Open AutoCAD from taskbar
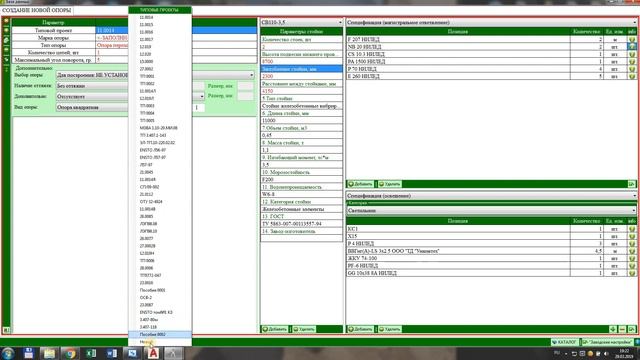 click(x=153, y=353)
